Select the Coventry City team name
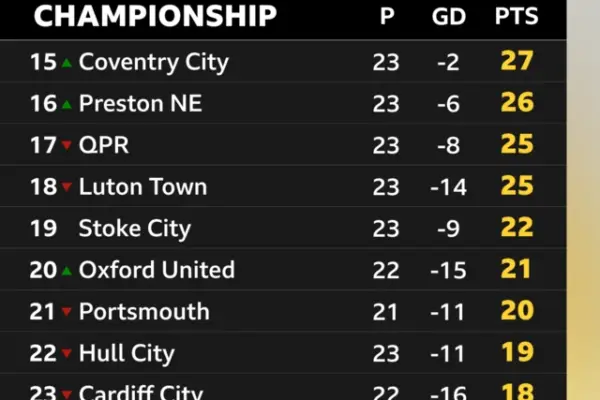600x400 pixels. click(153, 62)
